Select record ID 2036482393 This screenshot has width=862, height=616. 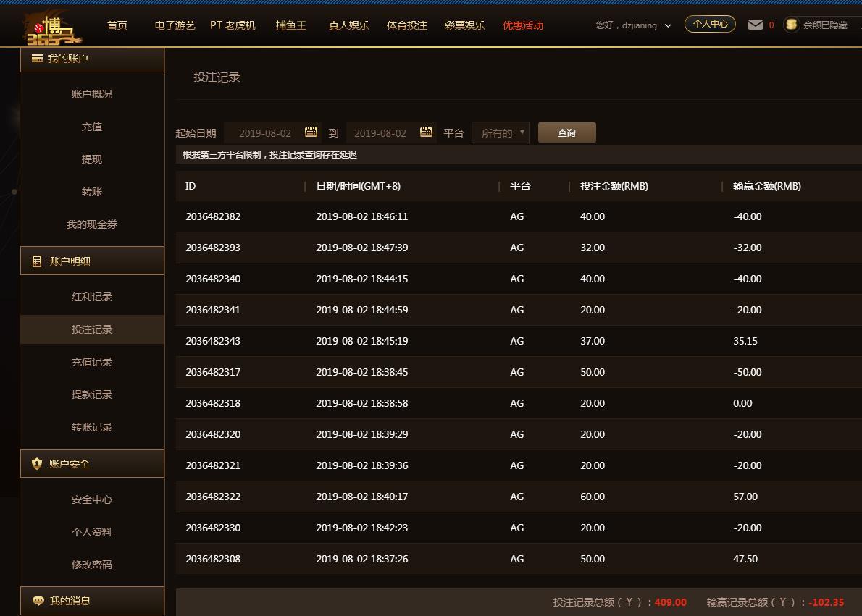coord(213,248)
